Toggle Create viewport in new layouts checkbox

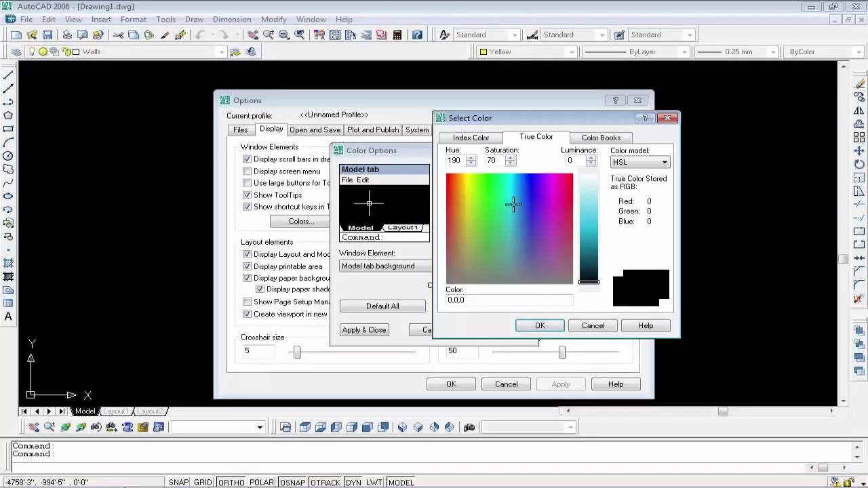(247, 314)
